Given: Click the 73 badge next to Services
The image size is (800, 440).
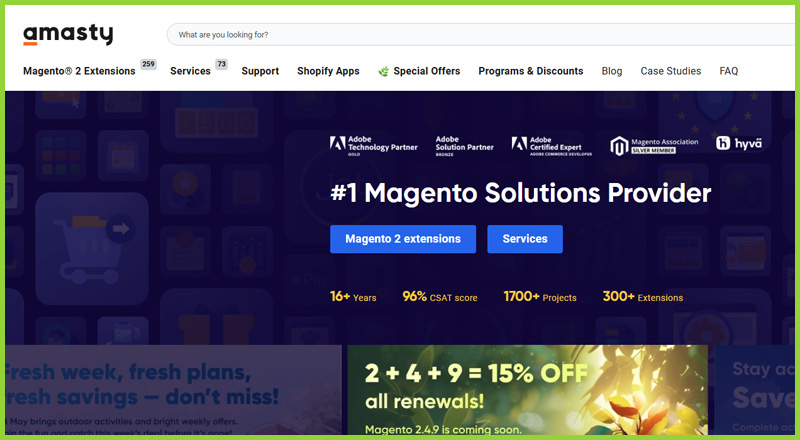Looking at the screenshot, I should pyautogui.click(x=221, y=64).
